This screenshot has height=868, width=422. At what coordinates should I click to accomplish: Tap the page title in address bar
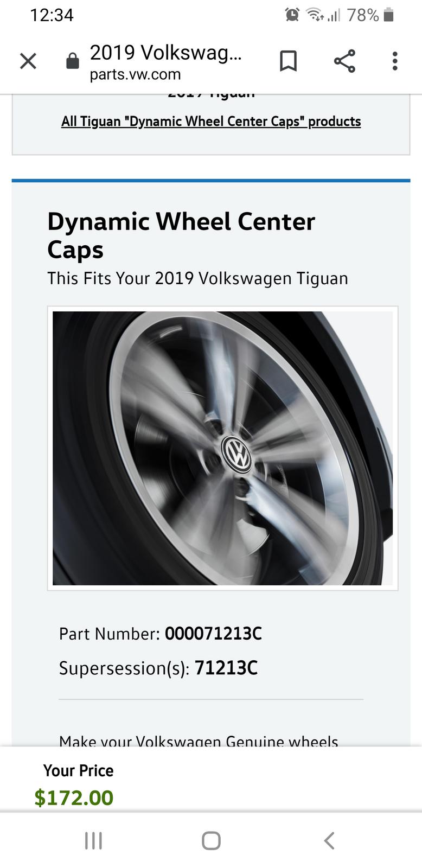coord(165,53)
